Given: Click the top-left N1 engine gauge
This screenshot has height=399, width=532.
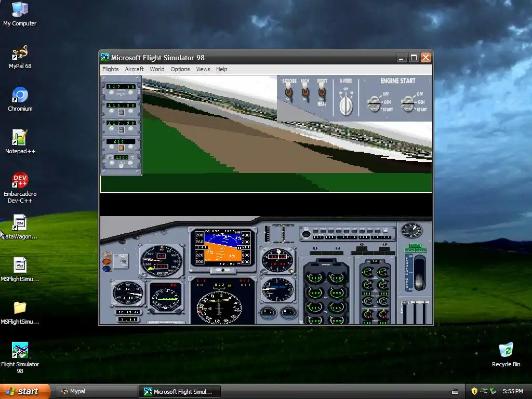Looking at the screenshot, I should pos(314,278).
